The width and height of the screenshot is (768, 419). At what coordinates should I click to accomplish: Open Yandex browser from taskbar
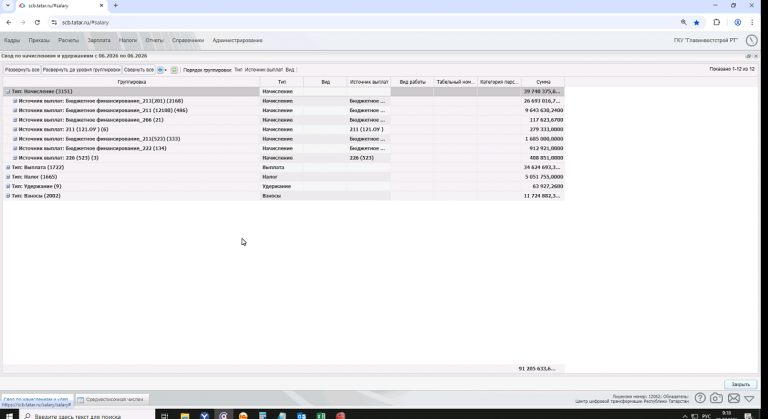[204, 416]
